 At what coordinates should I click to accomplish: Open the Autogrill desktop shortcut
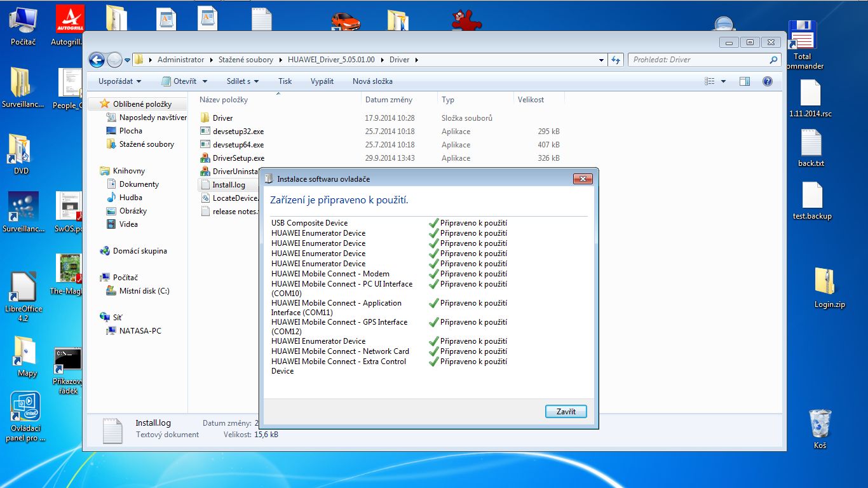(69, 25)
